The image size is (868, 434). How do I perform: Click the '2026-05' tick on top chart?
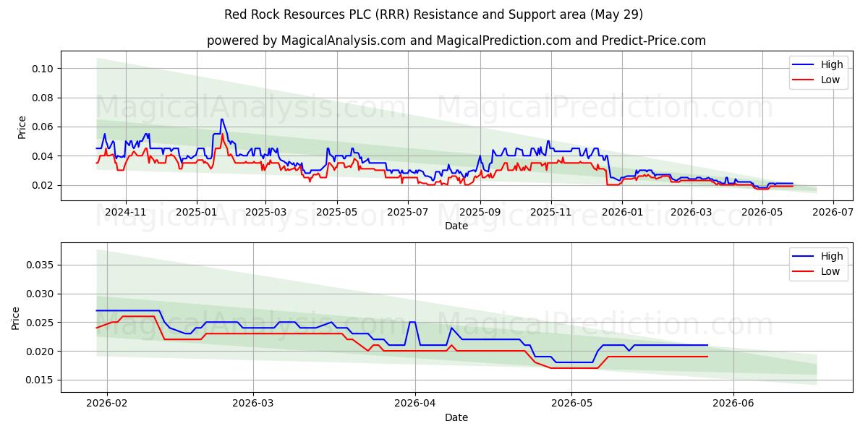761,213
